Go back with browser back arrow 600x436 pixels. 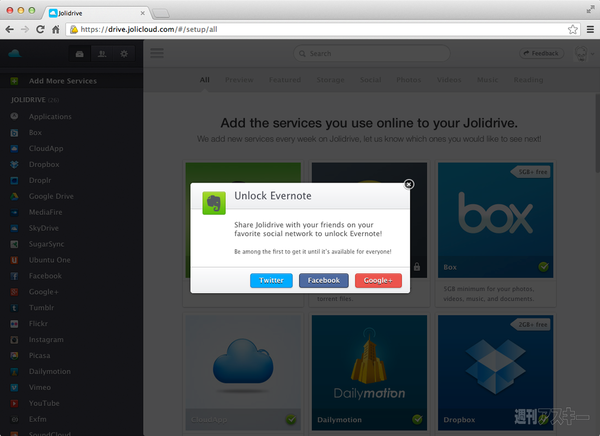point(10,29)
